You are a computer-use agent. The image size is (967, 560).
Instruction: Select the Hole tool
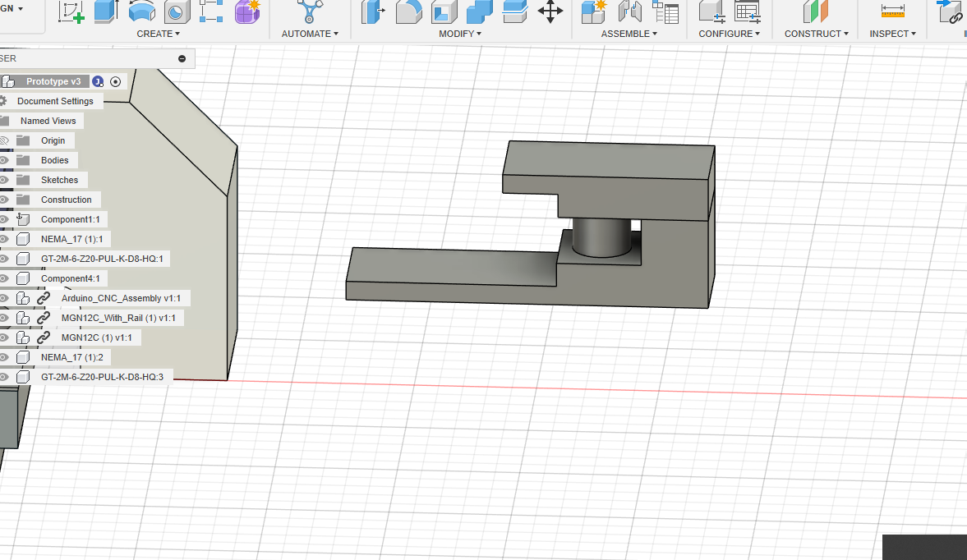pyautogui.click(x=177, y=11)
